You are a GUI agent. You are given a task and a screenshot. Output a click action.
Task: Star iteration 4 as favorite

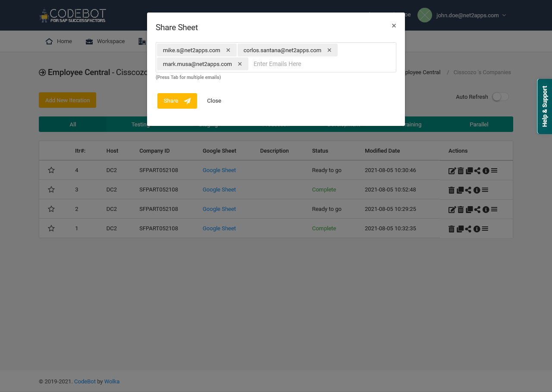click(51, 170)
